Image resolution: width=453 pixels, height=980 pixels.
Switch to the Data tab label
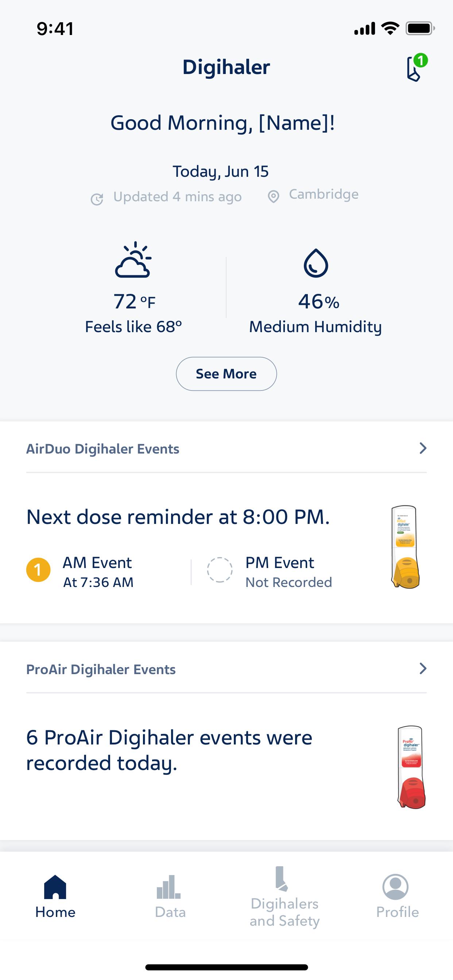(170, 912)
